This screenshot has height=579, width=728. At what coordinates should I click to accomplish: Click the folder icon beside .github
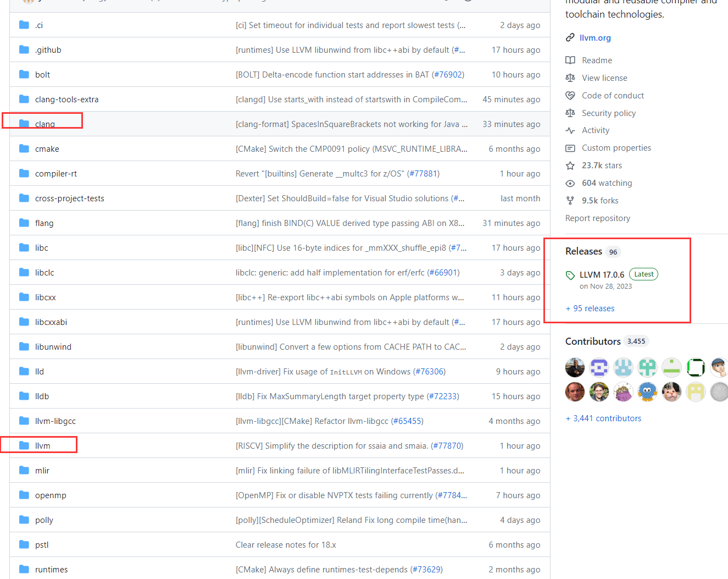[x=24, y=49]
